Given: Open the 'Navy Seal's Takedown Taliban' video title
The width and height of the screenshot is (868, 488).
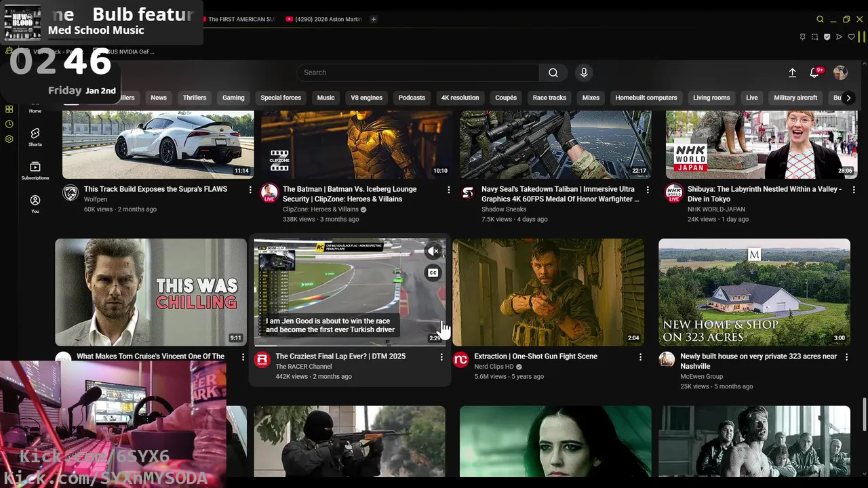Looking at the screenshot, I should 560,194.
